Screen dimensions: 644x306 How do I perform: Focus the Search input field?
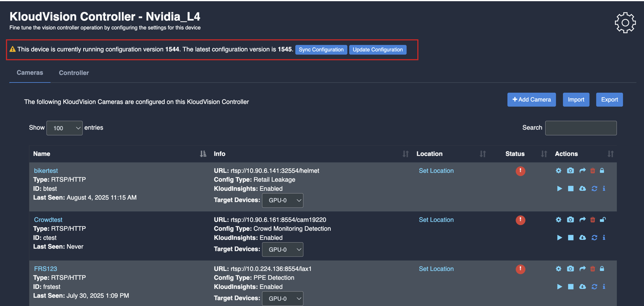581,128
